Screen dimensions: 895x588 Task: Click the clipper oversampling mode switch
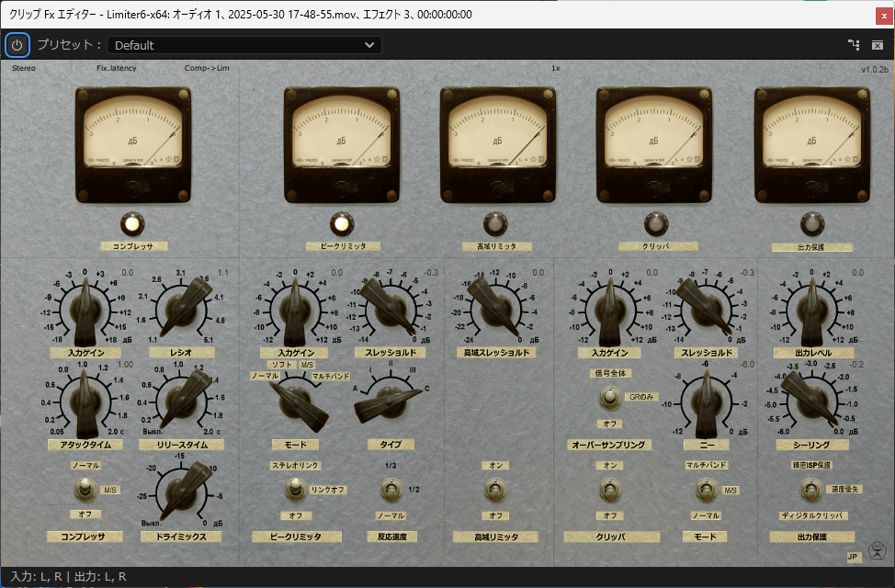point(606,398)
